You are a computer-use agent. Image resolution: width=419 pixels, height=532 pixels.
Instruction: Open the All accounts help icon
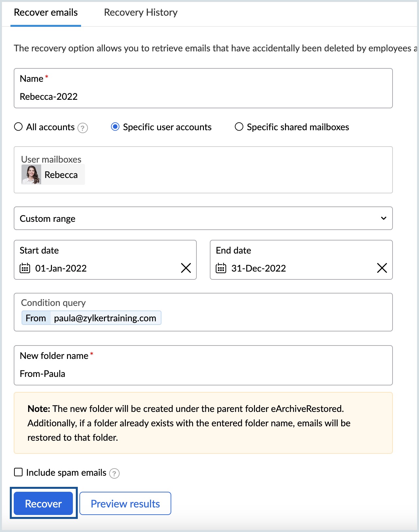click(x=83, y=128)
